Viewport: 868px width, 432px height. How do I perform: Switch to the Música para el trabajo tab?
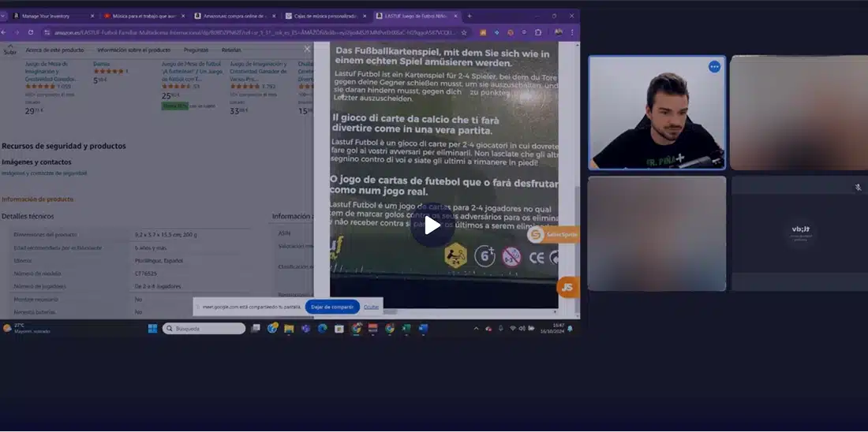tap(144, 16)
